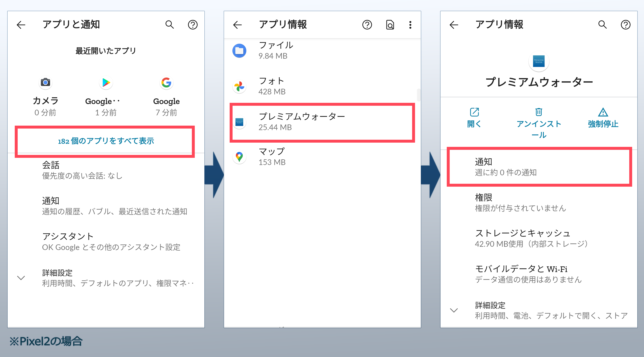The width and height of the screenshot is (644, 357).
Task: Go back from アプリと通知 screen
Action: [x=21, y=25]
